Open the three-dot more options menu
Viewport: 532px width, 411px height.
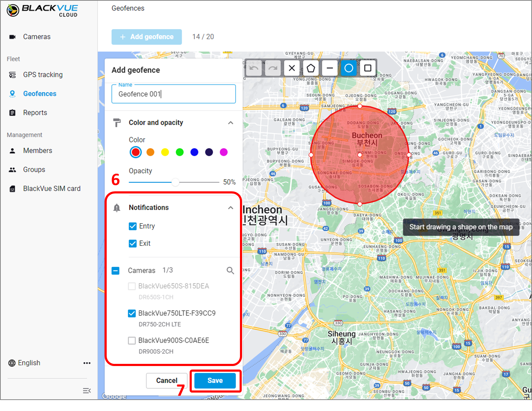pos(87,363)
